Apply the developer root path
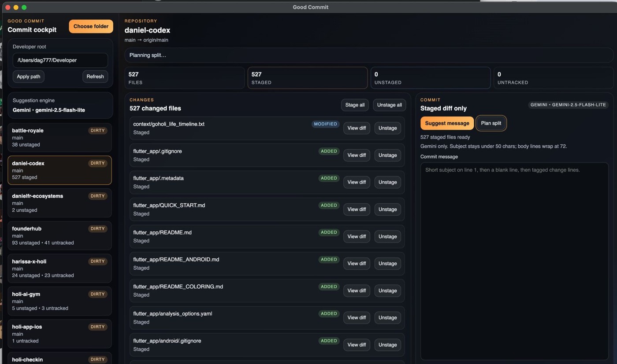Image resolution: width=617 pixels, height=364 pixels. coord(29,77)
